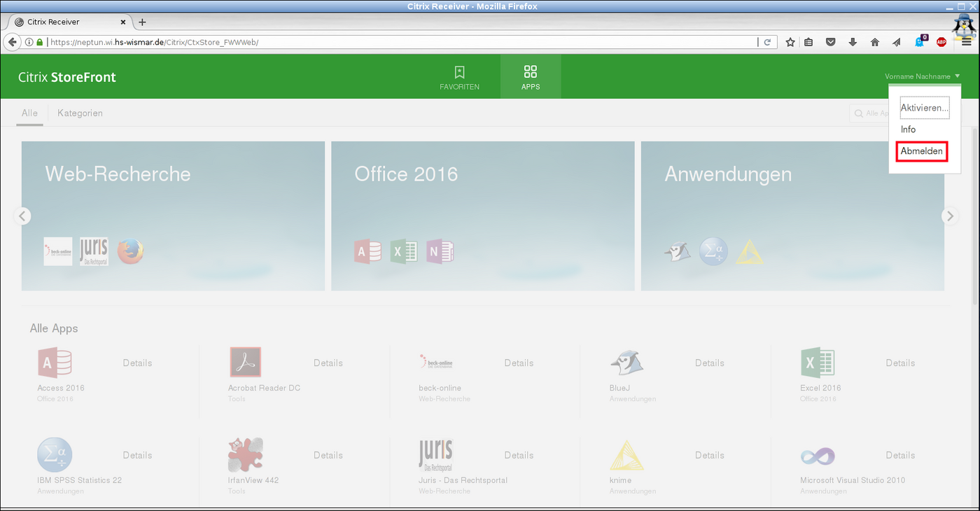Open the Ghostery extension icon
Image resolution: width=980 pixels, height=511 pixels.
(920, 41)
